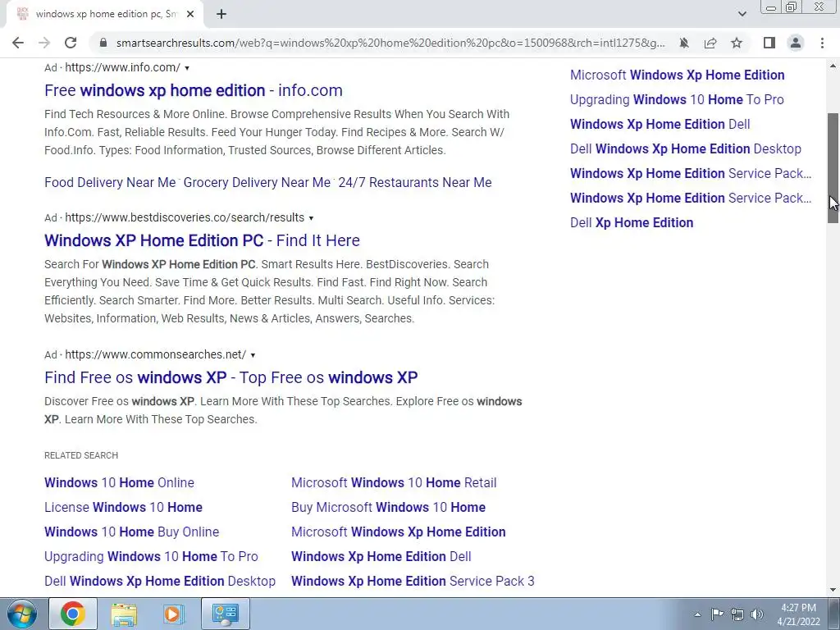
Task: Open the browser side panel
Action: tap(769, 43)
